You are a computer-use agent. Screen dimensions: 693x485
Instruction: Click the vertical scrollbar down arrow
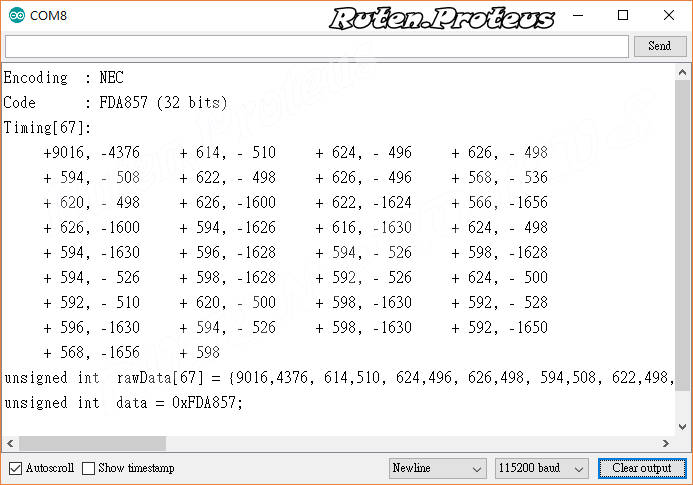682,427
